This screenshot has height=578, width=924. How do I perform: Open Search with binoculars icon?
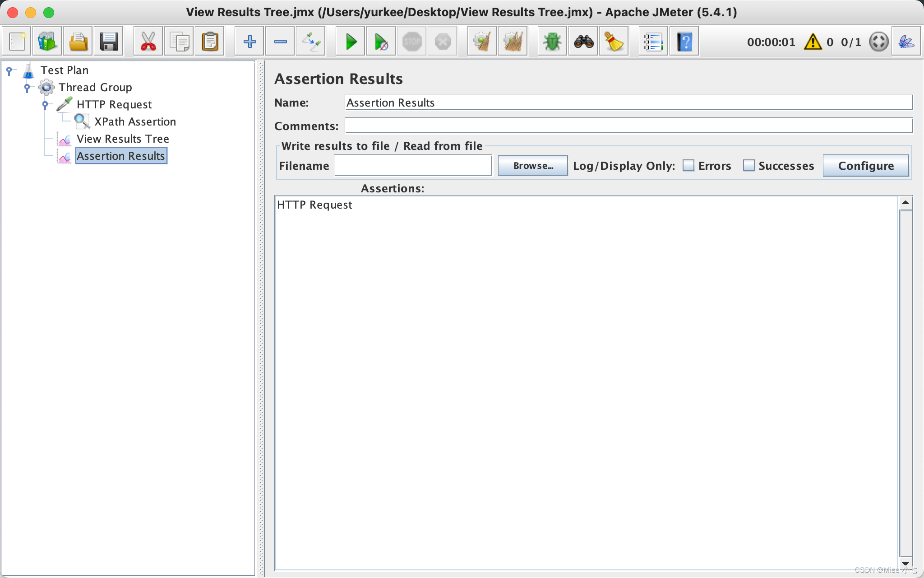(583, 42)
